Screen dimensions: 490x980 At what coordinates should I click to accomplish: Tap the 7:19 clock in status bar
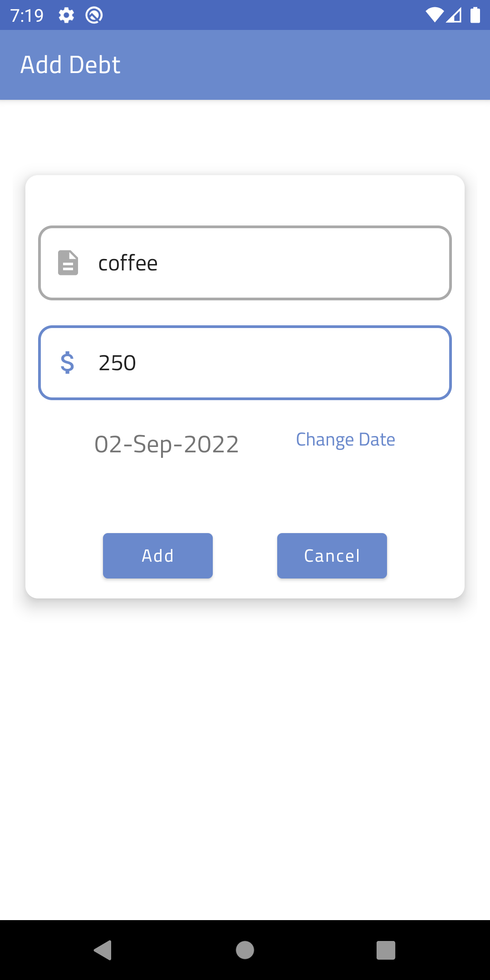point(27,15)
